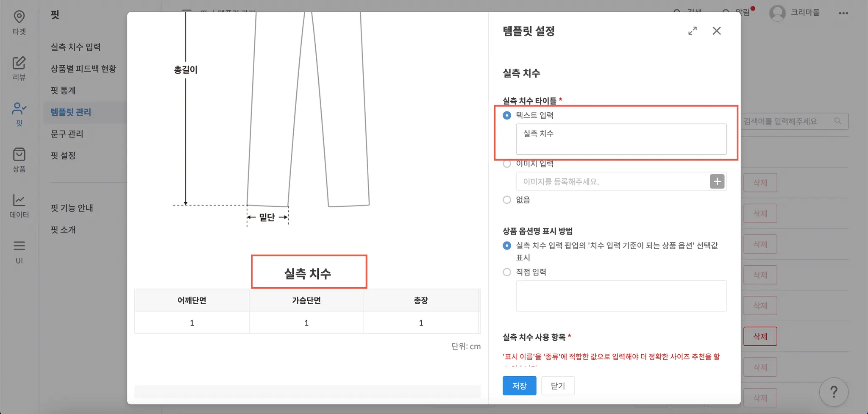The width and height of the screenshot is (868, 414).
Task: Click the 실측 치수 title text field
Action: point(621,139)
